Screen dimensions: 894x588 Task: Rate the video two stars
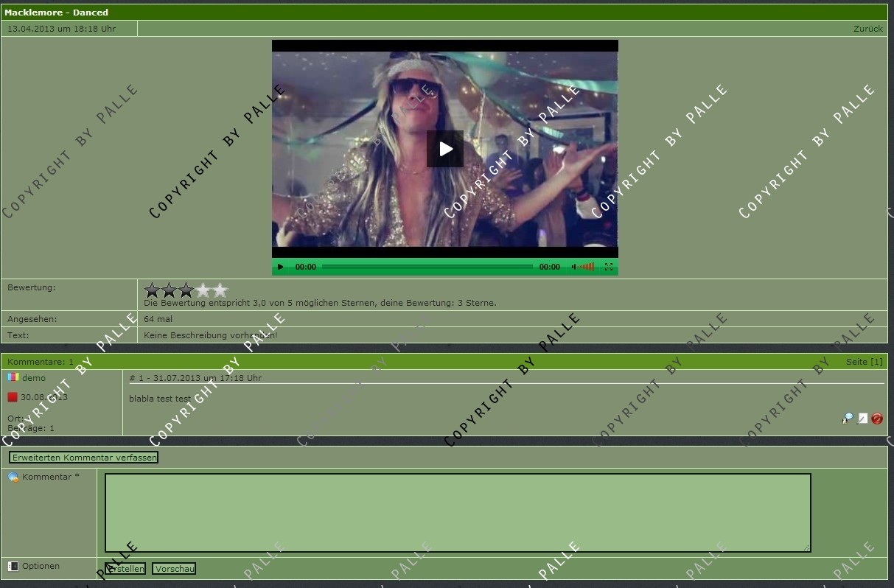(x=170, y=290)
